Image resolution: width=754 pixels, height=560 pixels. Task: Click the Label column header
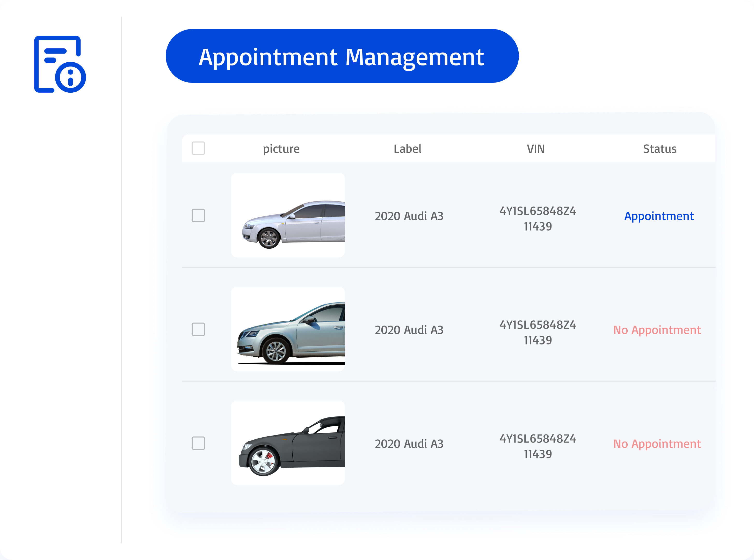(407, 149)
